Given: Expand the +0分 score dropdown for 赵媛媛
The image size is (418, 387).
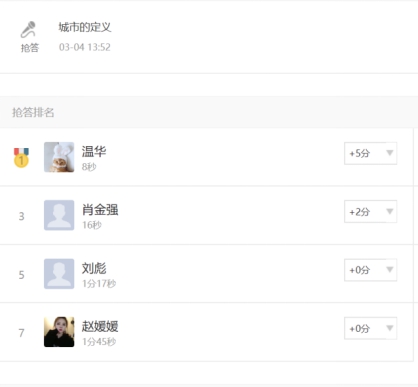Looking at the screenshot, I should pyautogui.click(x=370, y=328).
